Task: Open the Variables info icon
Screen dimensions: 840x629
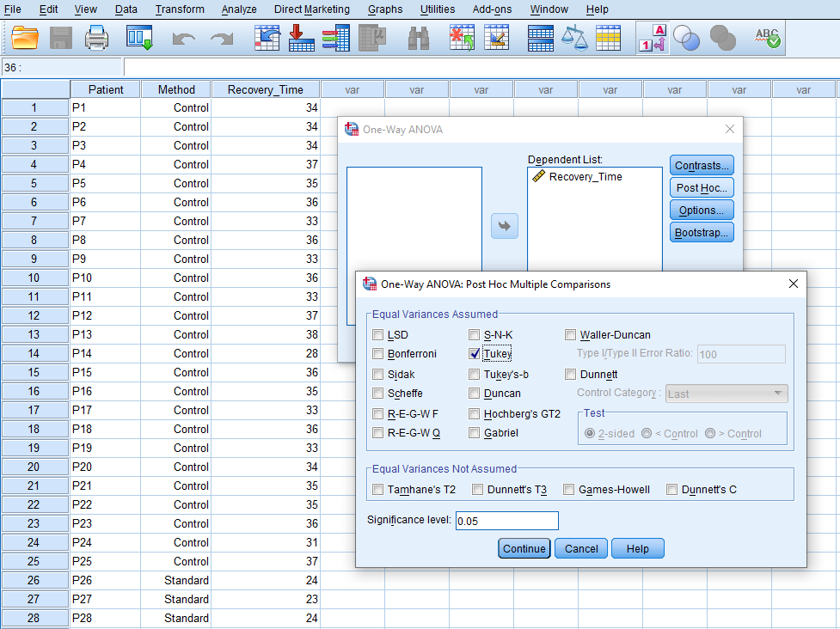Action: tap(336, 38)
